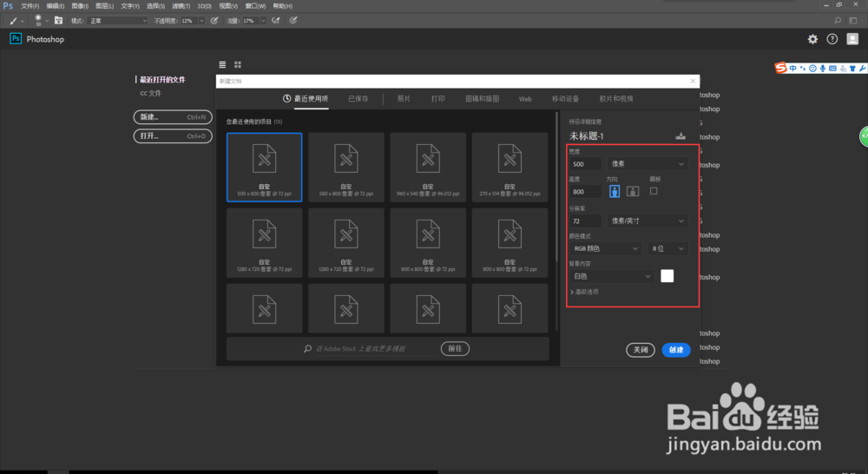This screenshot has height=474, width=868.
Task: Open the 帮助(H) menu
Action: (282, 6)
